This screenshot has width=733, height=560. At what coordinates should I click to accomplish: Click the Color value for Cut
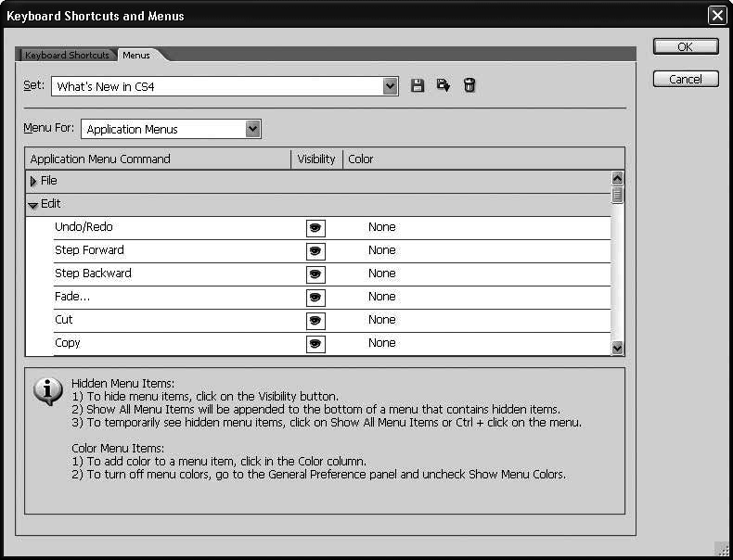(x=382, y=320)
